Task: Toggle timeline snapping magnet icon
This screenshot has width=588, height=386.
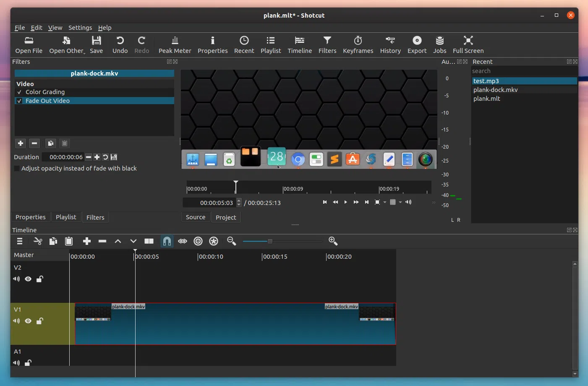Action: [167, 241]
